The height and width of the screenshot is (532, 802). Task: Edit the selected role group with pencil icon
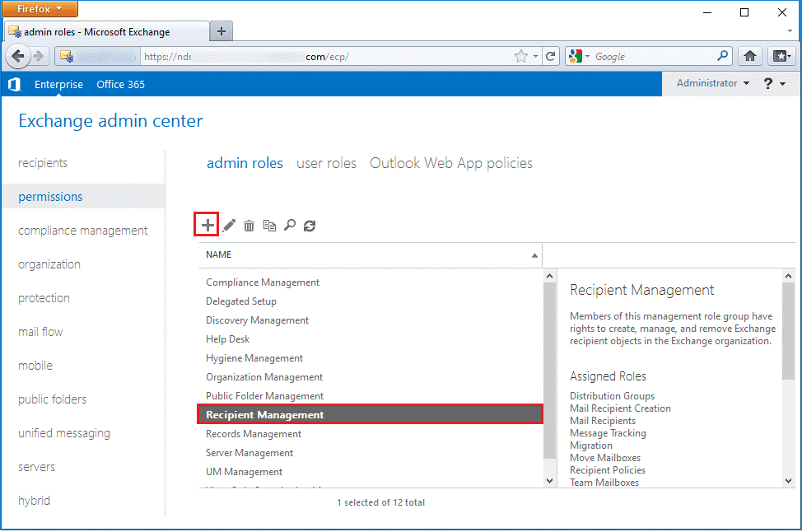pyautogui.click(x=229, y=225)
